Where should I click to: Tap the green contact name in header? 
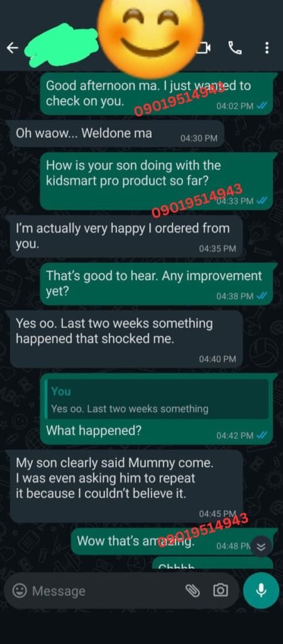point(62,47)
